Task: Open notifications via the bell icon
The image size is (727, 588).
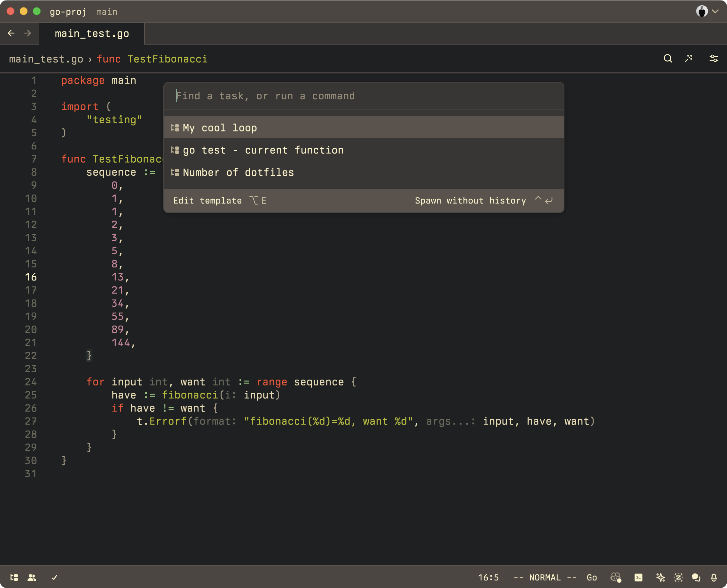Action: click(x=714, y=578)
